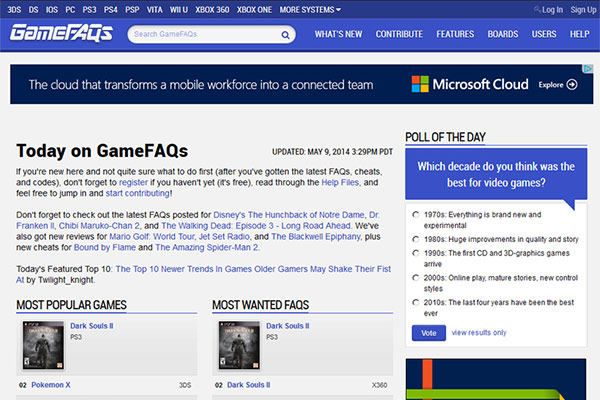The width and height of the screenshot is (600, 400).
Task: Open the PS4 system page
Action: point(111,10)
